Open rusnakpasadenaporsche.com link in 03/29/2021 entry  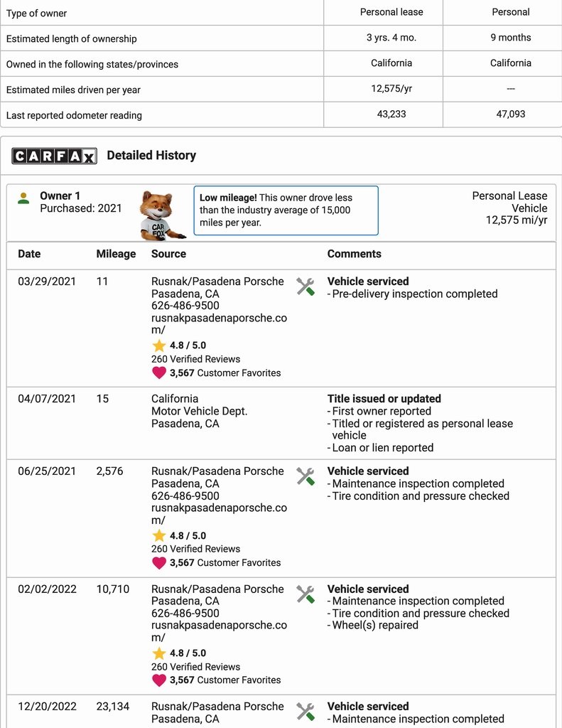pos(219,324)
